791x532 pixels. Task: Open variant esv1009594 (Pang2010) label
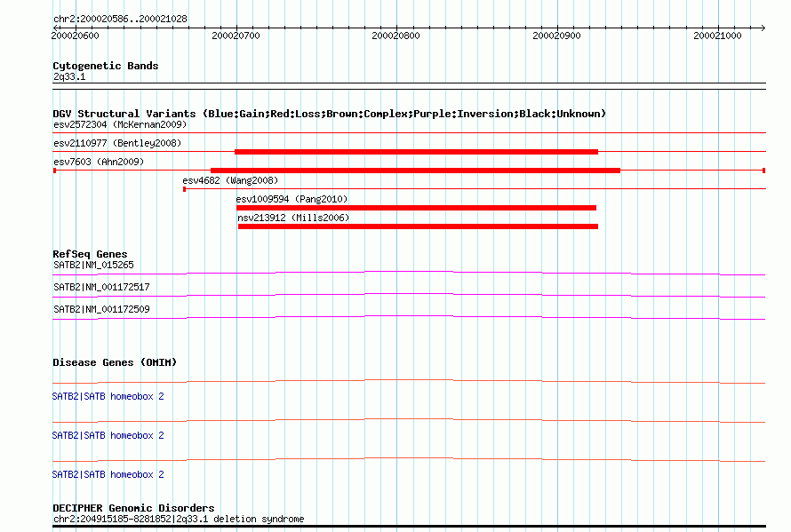(x=292, y=199)
